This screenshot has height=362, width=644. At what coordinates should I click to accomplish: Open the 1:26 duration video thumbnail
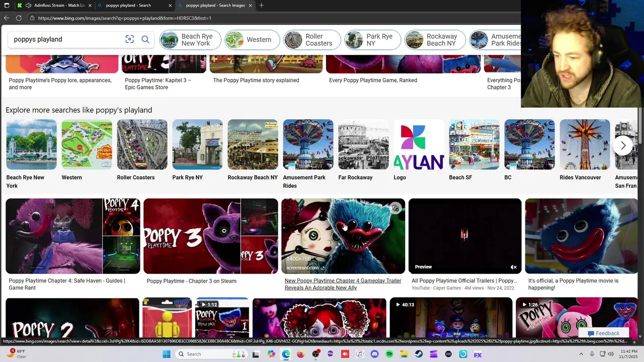pyautogui.click(x=577, y=317)
